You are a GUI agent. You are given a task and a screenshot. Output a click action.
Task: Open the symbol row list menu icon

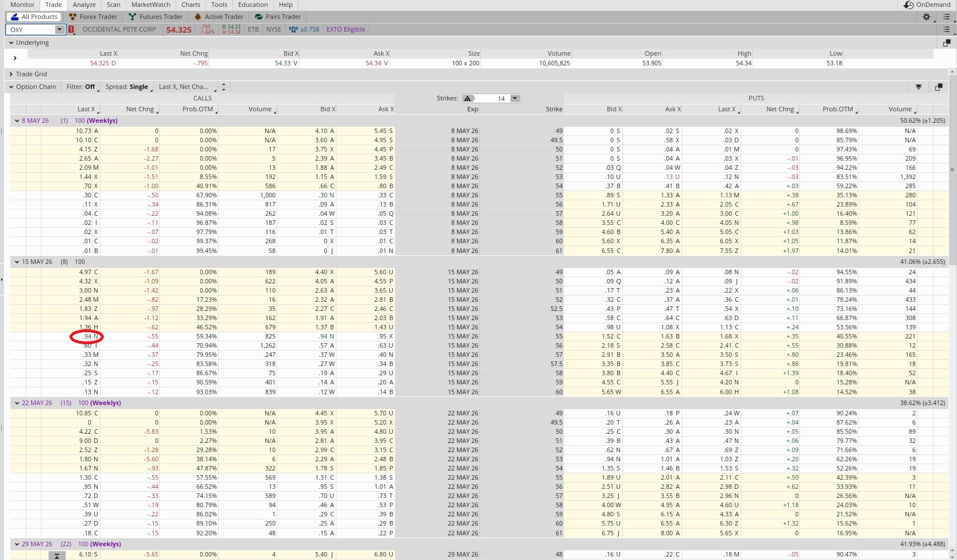coord(947,29)
